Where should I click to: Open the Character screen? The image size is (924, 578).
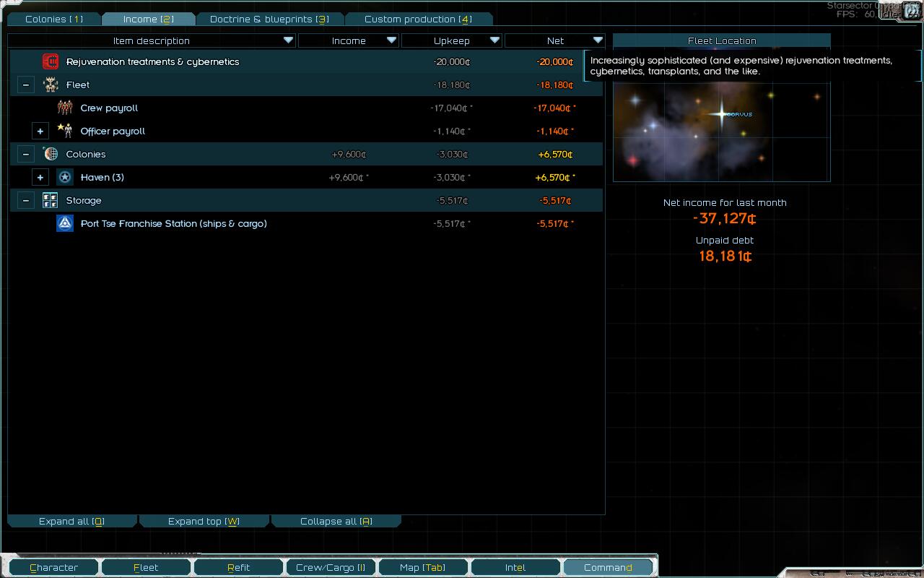point(53,567)
